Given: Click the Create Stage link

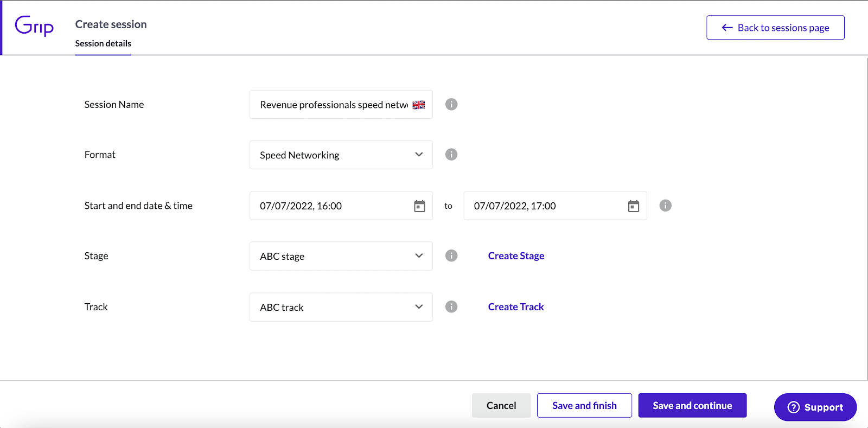Looking at the screenshot, I should coord(516,255).
